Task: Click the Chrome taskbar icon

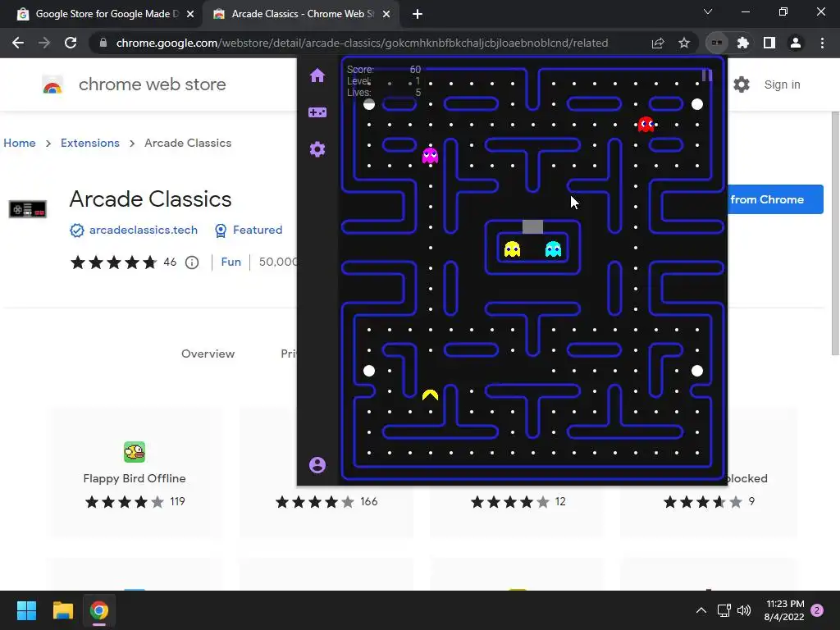Action: (x=99, y=610)
